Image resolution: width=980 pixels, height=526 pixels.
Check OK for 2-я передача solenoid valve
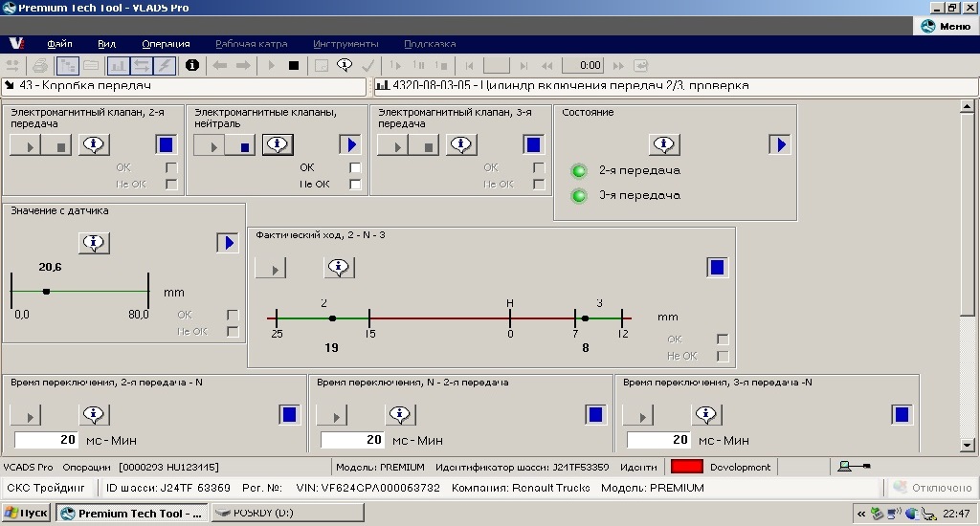pyautogui.click(x=171, y=167)
